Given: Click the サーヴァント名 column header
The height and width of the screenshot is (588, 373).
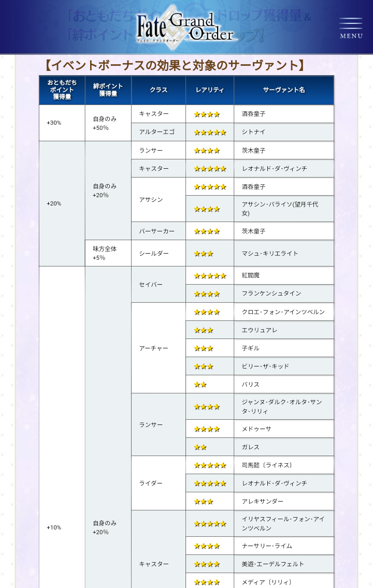Looking at the screenshot, I should [283, 90].
